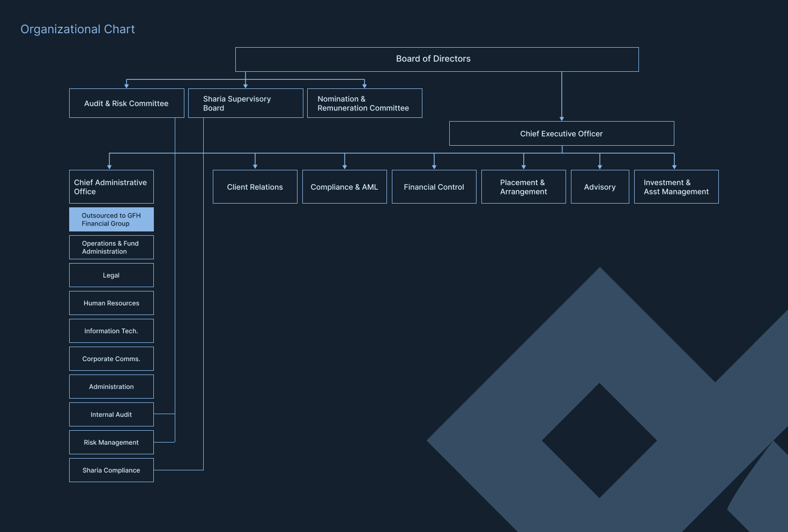788x532 pixels.
Task: Select Nomination & Remuneration Committee box
Action: tap(365, 103)
